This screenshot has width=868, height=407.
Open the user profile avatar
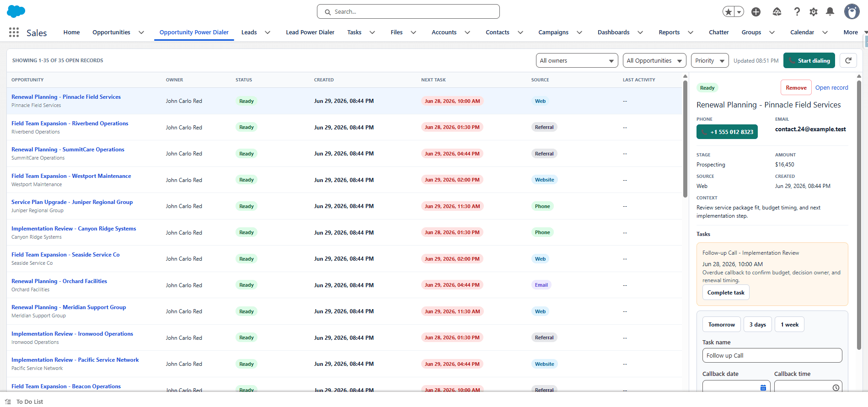coord(852,12)
